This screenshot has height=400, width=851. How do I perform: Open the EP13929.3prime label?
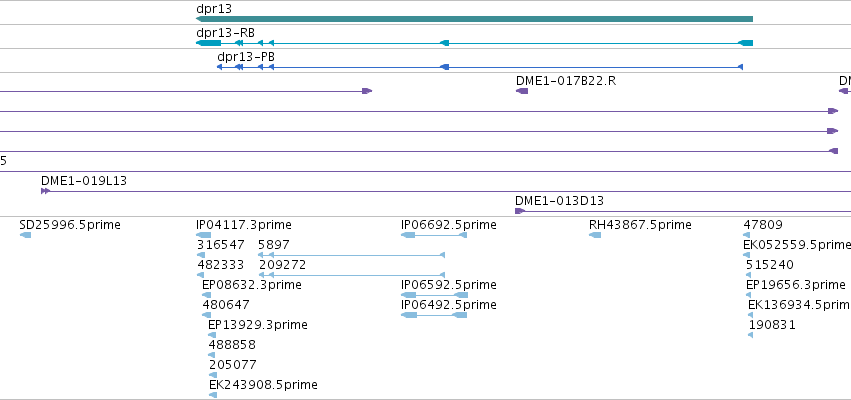pyautogui.click(x=258, y=325)
